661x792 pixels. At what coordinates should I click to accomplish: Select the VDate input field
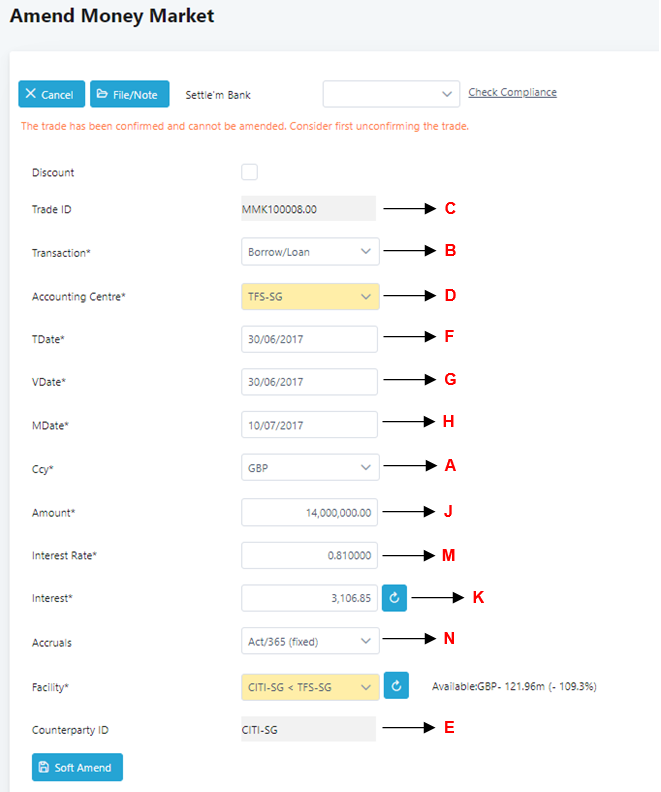[x=309, y=382]
